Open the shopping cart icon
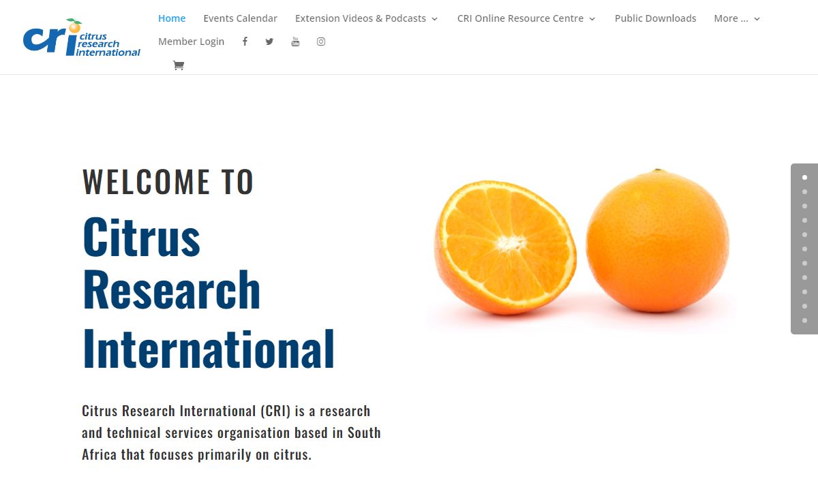 click(x=179, y=65)
